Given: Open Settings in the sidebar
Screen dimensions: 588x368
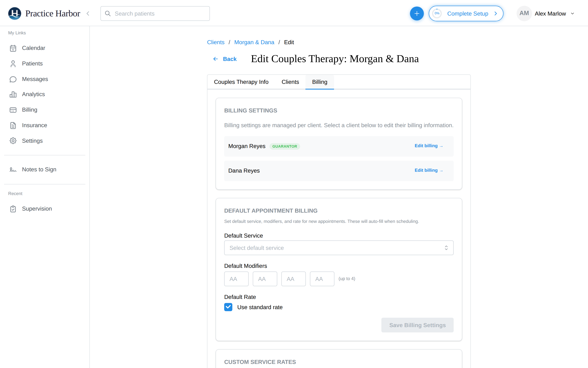Looking at the screenshot, I should pyautogui.click(x=32, y=141).
